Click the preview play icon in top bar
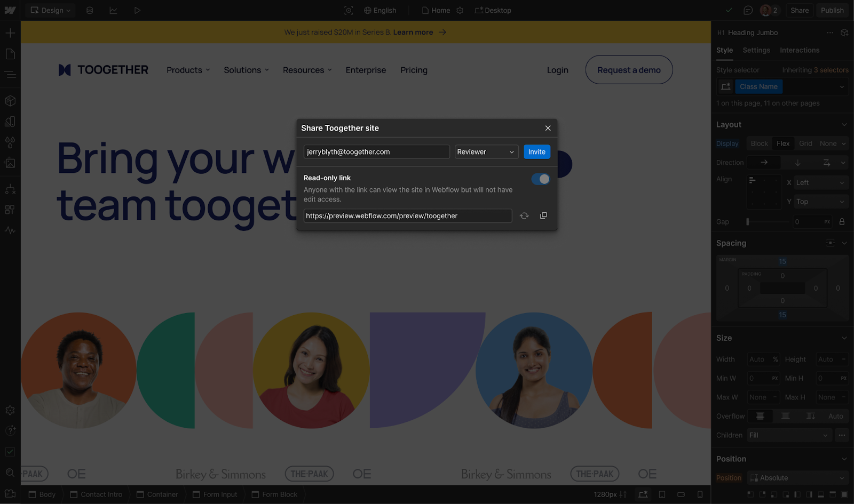The image size is (854, 504). pyautogui.click(x=137, y=10)
